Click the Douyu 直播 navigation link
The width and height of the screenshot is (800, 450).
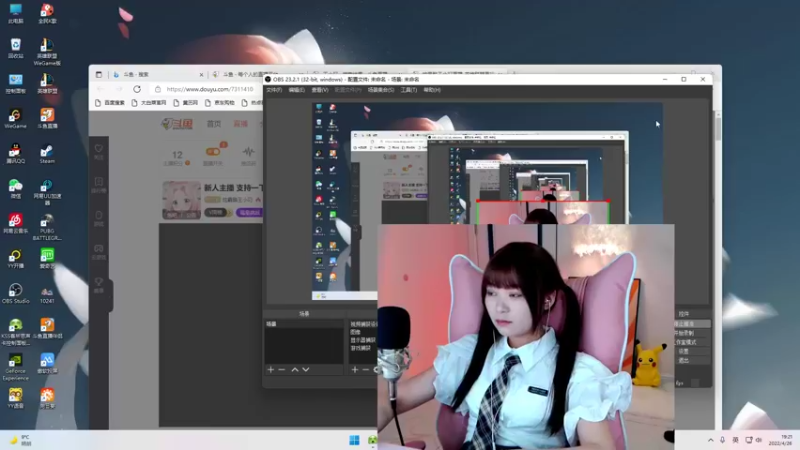coord(240,124)
